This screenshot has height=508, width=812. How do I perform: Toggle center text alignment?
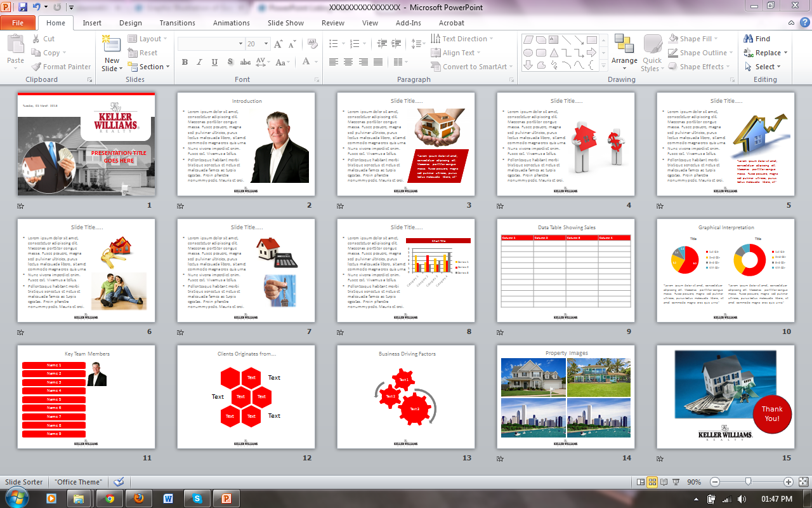pos(348,62)
